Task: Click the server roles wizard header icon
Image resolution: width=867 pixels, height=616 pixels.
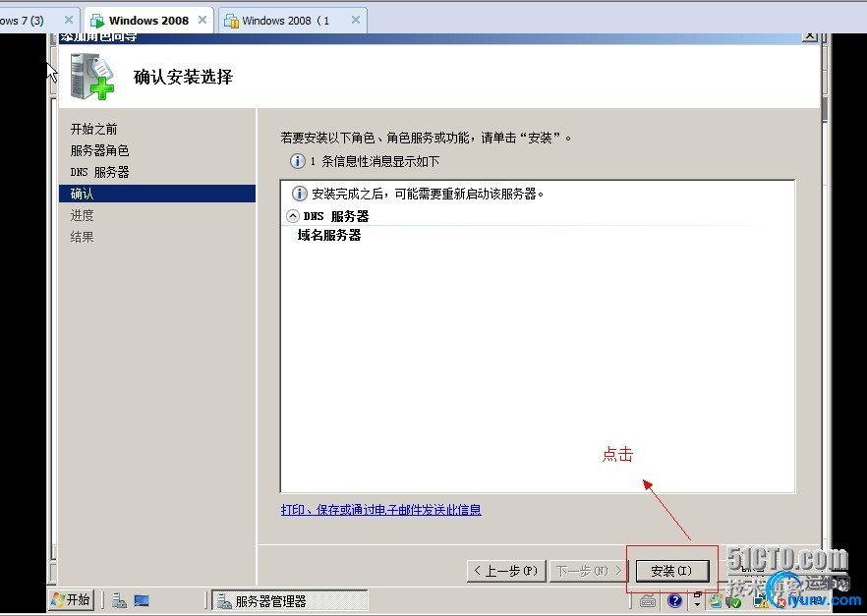Action: 92,77
